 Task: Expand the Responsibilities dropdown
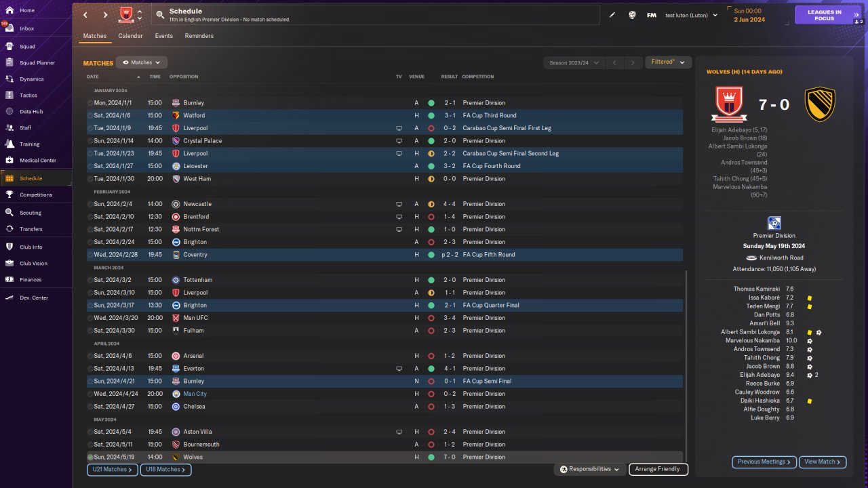tap(590, 469)
